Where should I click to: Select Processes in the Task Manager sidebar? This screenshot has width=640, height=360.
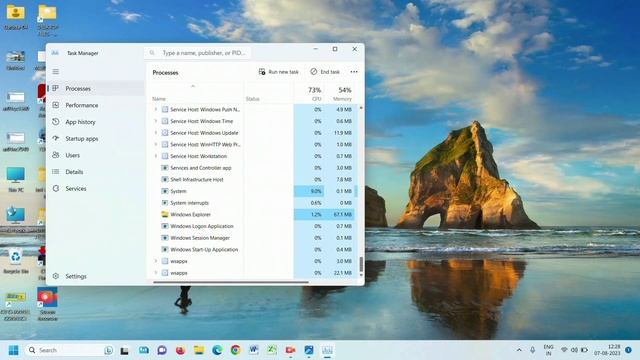96,89
